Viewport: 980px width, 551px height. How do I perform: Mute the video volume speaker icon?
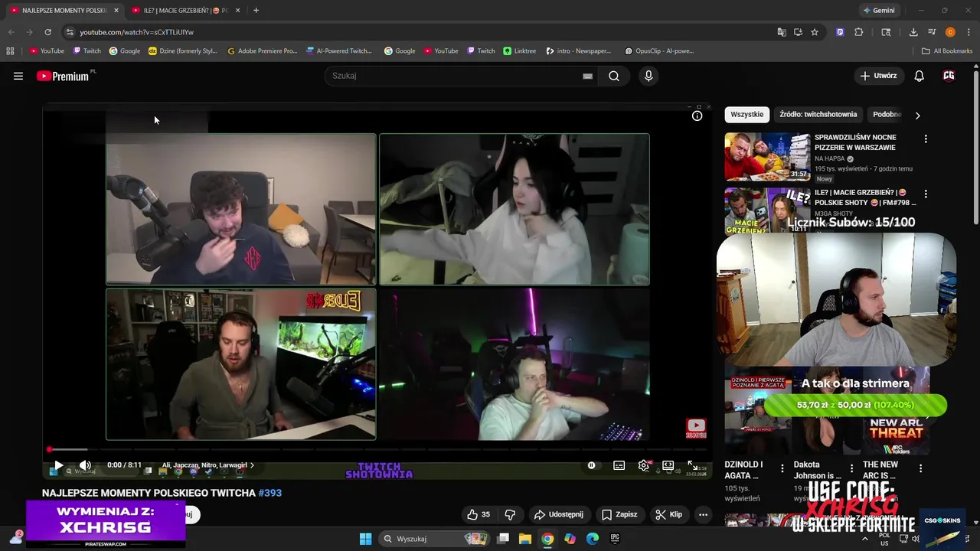coord(85,465)
